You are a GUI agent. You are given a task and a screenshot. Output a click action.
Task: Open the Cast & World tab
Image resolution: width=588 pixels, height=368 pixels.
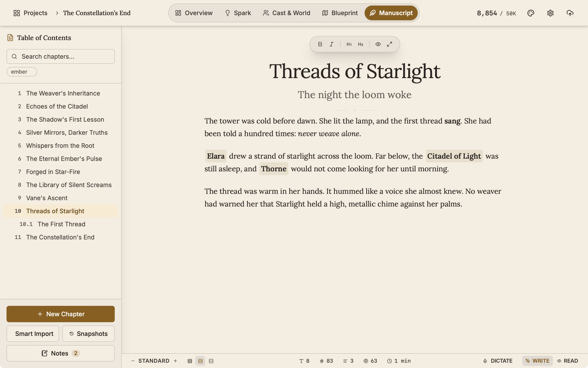pyautogui.click(x=286, y=13)
